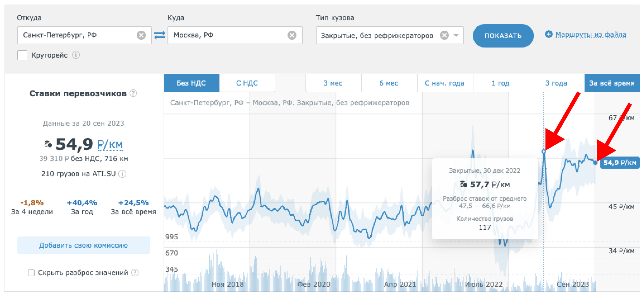644x296 pixels.
Task: Select the За всё время period tab
Action: pos(612,83)
